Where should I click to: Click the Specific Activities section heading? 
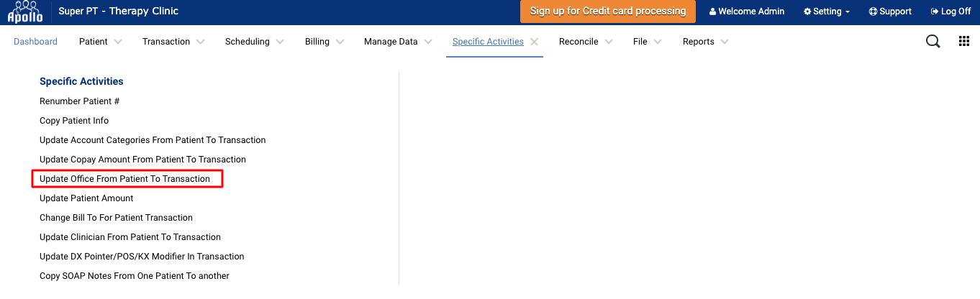[x=81, y=82]
